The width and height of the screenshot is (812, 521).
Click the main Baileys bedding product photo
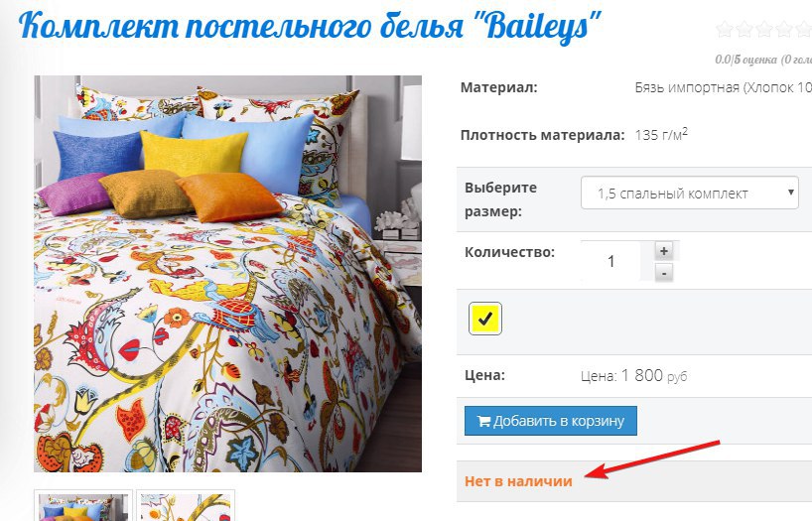click(228, 274)
